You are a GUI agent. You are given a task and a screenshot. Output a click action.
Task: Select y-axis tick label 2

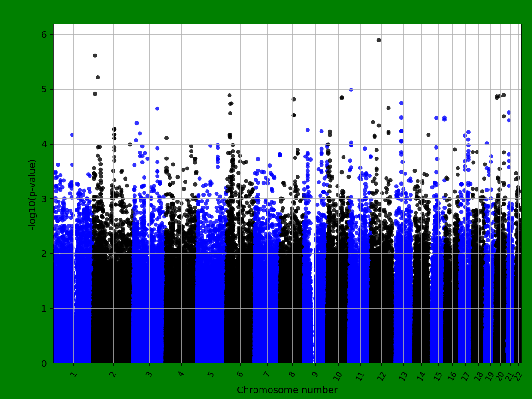pyautogui.click(x=44, y=254)
